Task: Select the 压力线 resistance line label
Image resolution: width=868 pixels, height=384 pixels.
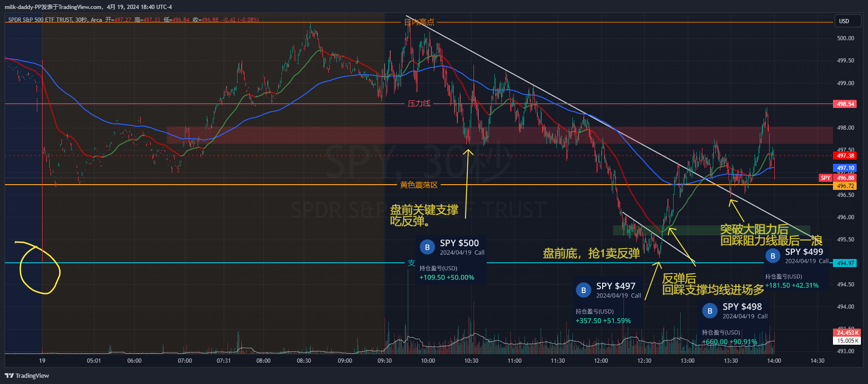Action: pos(419,104)
